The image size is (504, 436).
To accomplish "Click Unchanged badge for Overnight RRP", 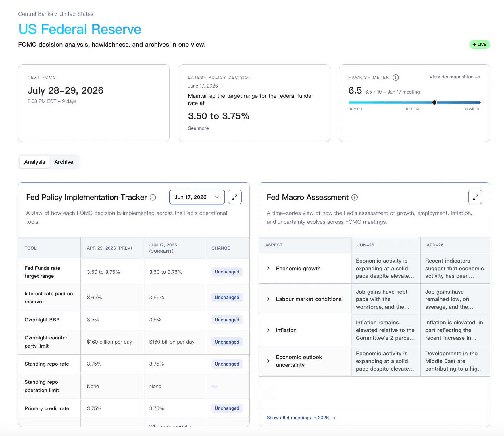I will point(227,320).
